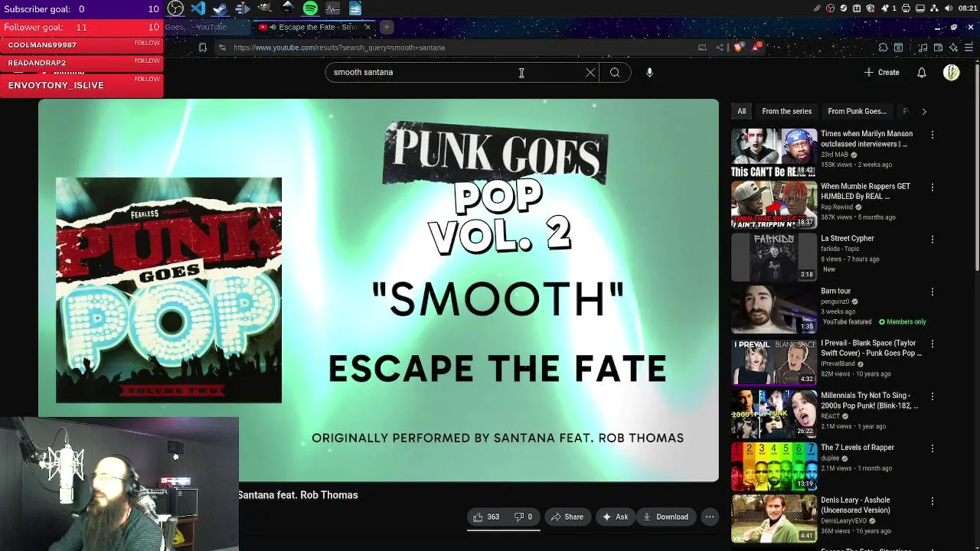This screenshot has height=551, width=980.
Task: Open 'The 7 Levels of Rapper' video
Action: 774,467
